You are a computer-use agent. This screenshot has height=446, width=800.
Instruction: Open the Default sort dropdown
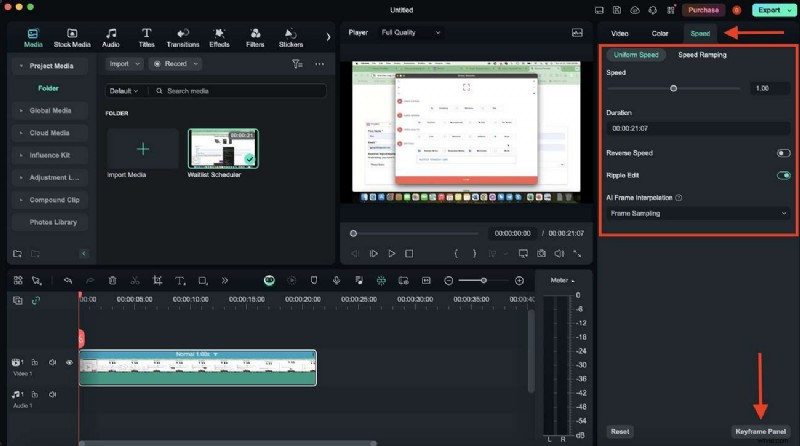123,91
